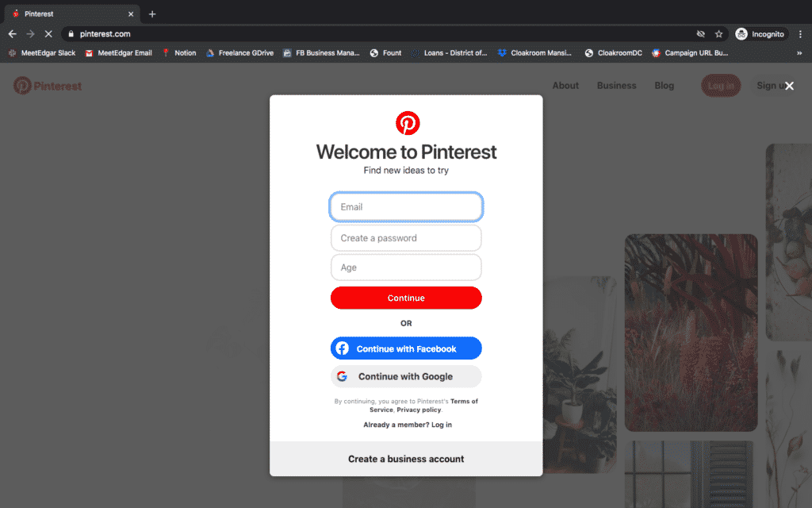Click the red Continue button
812x508 pixels.
tap(406, 298)
